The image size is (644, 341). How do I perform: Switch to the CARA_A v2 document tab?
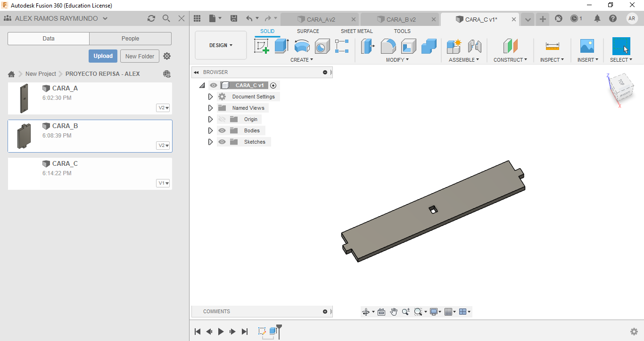pos(321,19)
